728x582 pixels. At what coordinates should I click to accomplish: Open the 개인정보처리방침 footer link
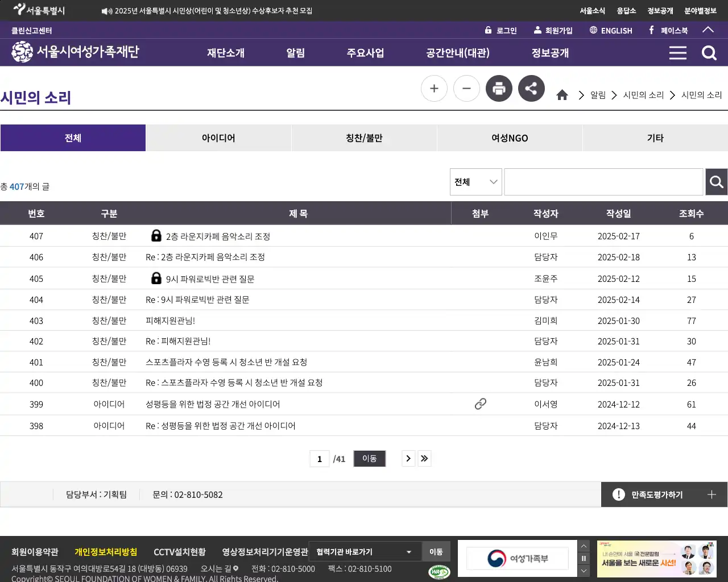(105, 551)
